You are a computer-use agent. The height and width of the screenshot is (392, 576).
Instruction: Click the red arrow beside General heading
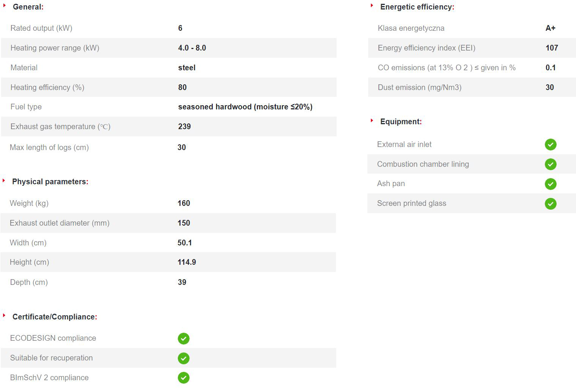pos(5,6)
